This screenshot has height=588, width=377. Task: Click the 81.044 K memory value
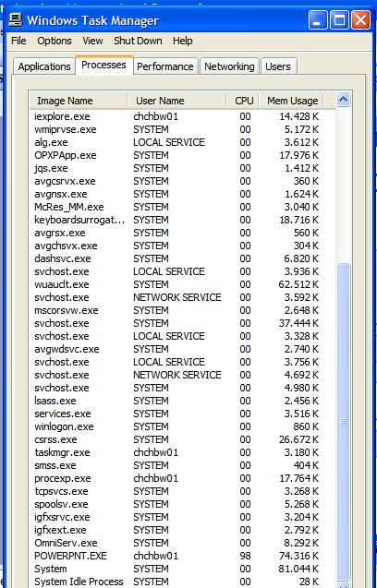(x=298, y=569)
